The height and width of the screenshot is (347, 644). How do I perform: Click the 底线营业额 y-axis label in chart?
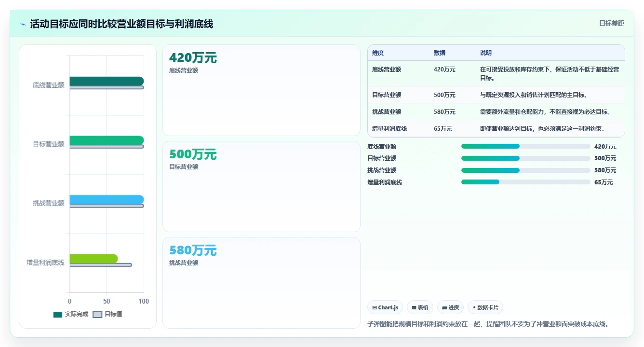[49, 85]
